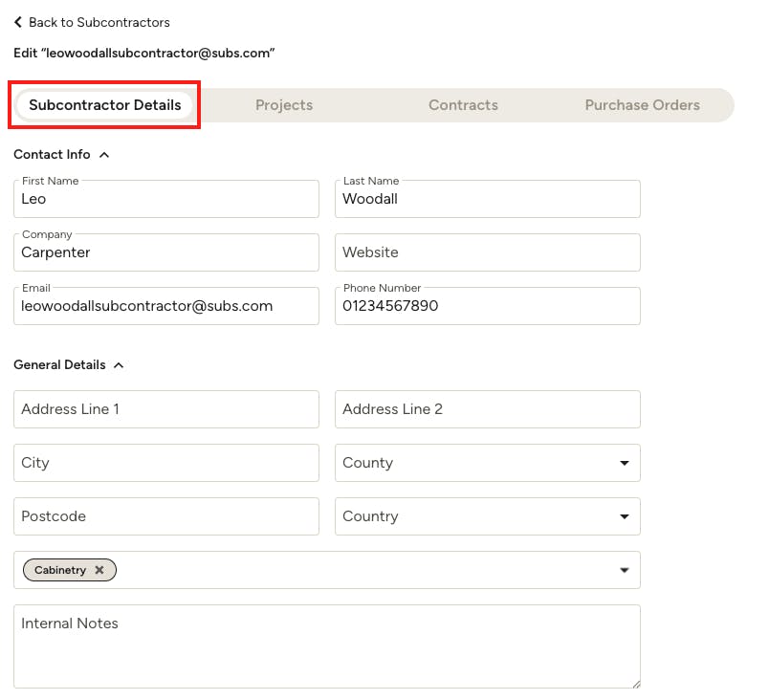This screenshot has height=700, width=769.
Task: Switch to the Projects tab
Action: click(284, 105)
